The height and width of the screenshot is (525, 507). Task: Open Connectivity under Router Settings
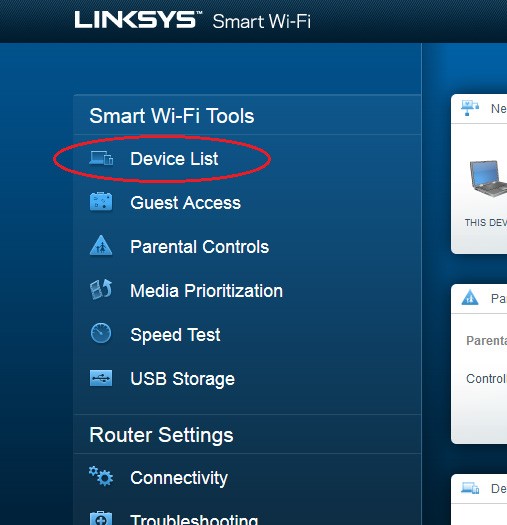[179, 478]
